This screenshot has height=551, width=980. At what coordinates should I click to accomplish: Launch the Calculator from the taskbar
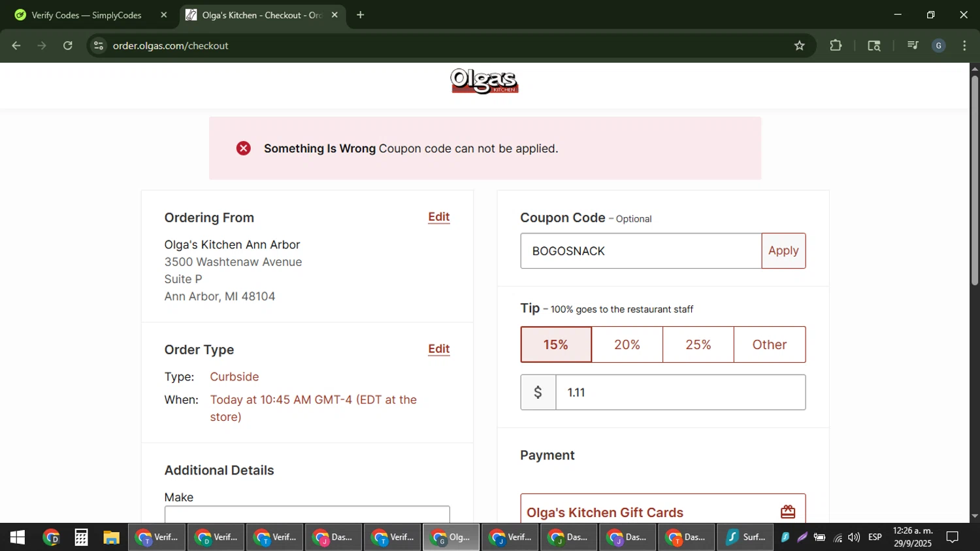(81, 537)
